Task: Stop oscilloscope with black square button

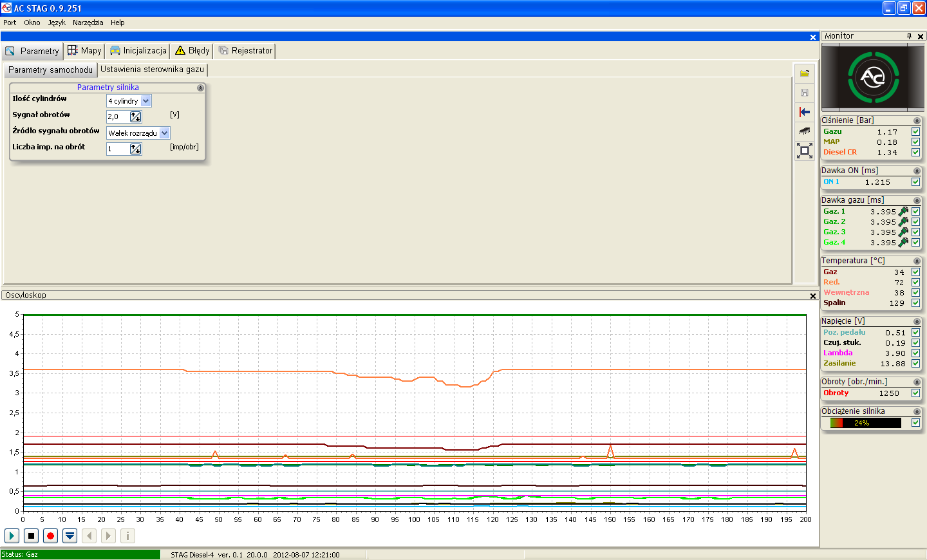Action: point(31,536)
